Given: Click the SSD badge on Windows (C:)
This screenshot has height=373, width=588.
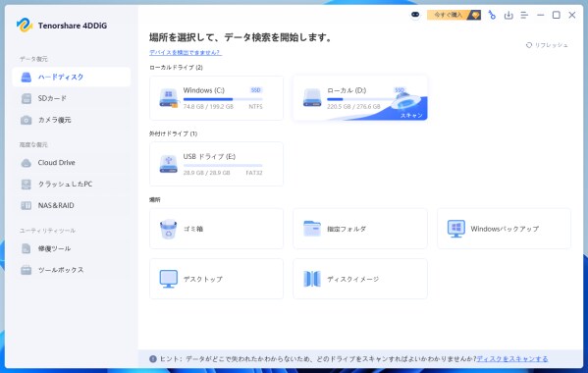Looking at the screenshot, I should click(x=256, y=90).
